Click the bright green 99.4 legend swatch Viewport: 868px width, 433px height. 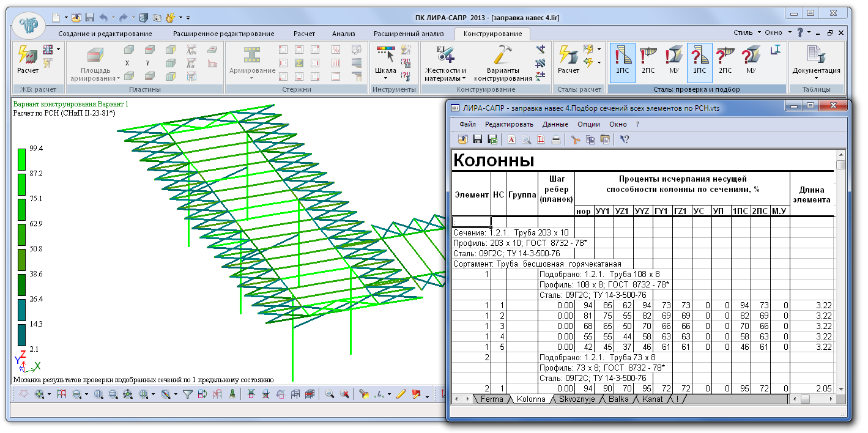click(21, 158)
